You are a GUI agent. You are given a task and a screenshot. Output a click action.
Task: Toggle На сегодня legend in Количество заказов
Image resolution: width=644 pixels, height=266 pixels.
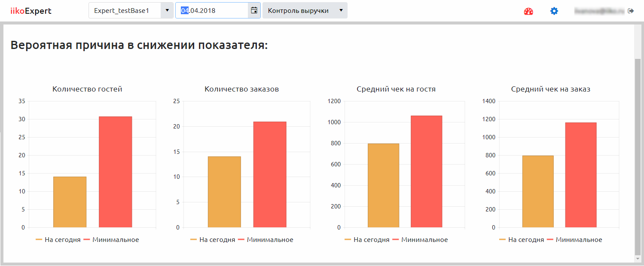(213, 240)
